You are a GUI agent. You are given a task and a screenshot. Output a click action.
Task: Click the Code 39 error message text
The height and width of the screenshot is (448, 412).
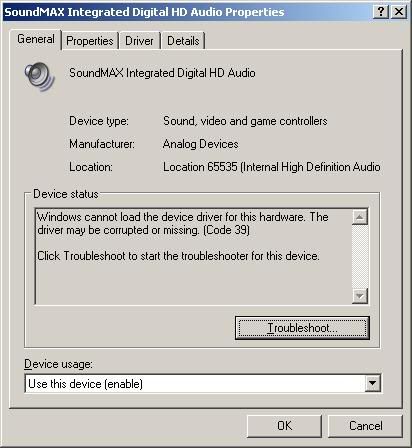tap(183, 223)
